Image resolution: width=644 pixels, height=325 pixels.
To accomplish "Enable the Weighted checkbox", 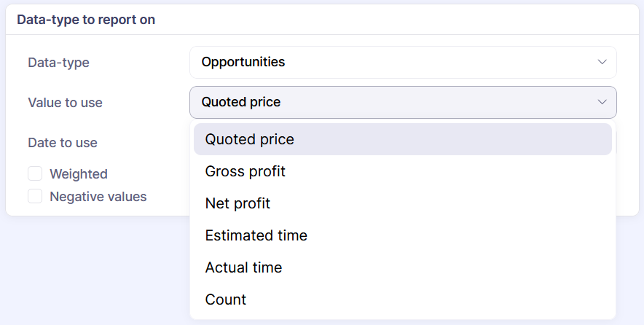I will (x=35, y=174).
